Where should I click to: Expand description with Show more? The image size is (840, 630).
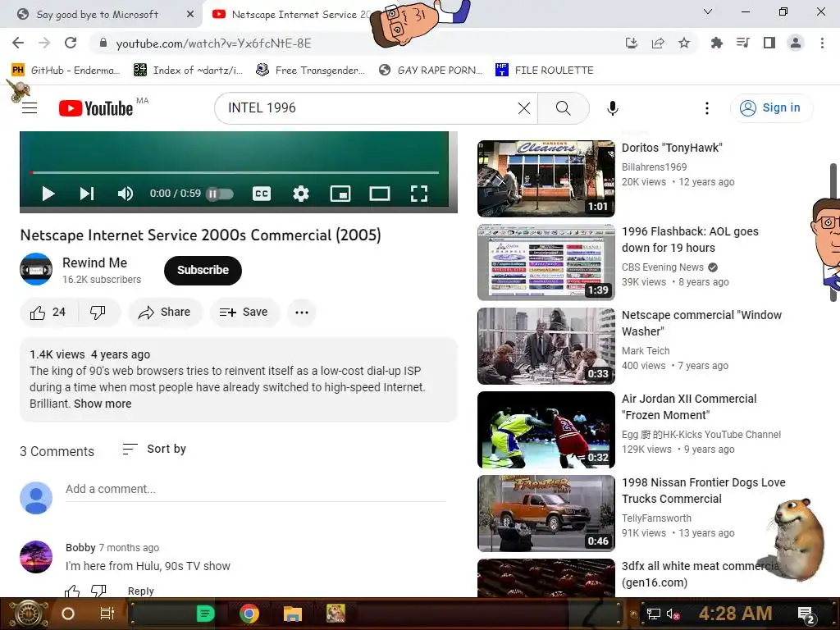point(103,404)
